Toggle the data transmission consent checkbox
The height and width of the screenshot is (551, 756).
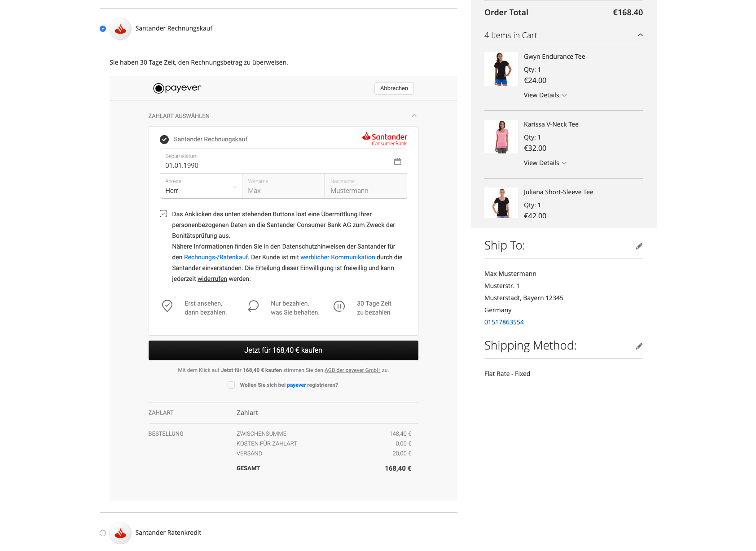click(163, 214)
